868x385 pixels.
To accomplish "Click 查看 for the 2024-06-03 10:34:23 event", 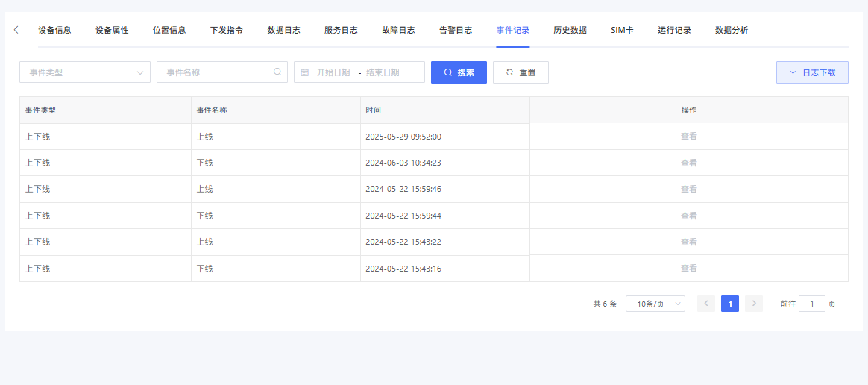I will 688,163.
